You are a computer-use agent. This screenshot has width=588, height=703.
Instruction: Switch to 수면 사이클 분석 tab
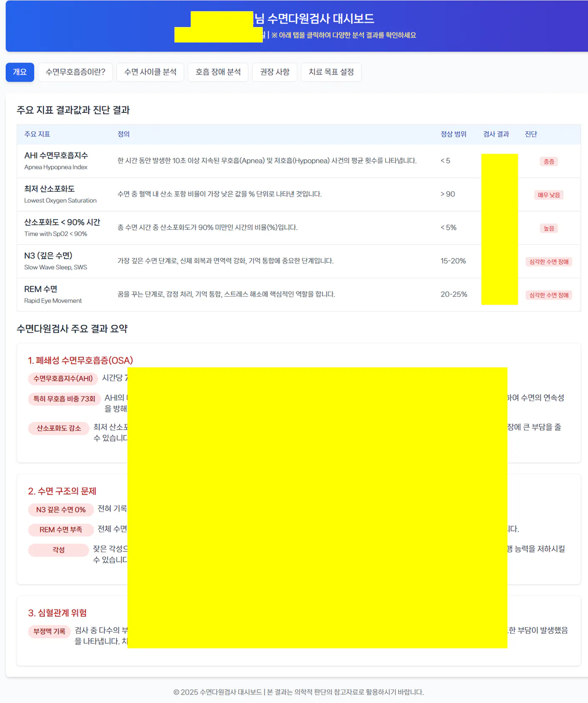coord(150,72)
